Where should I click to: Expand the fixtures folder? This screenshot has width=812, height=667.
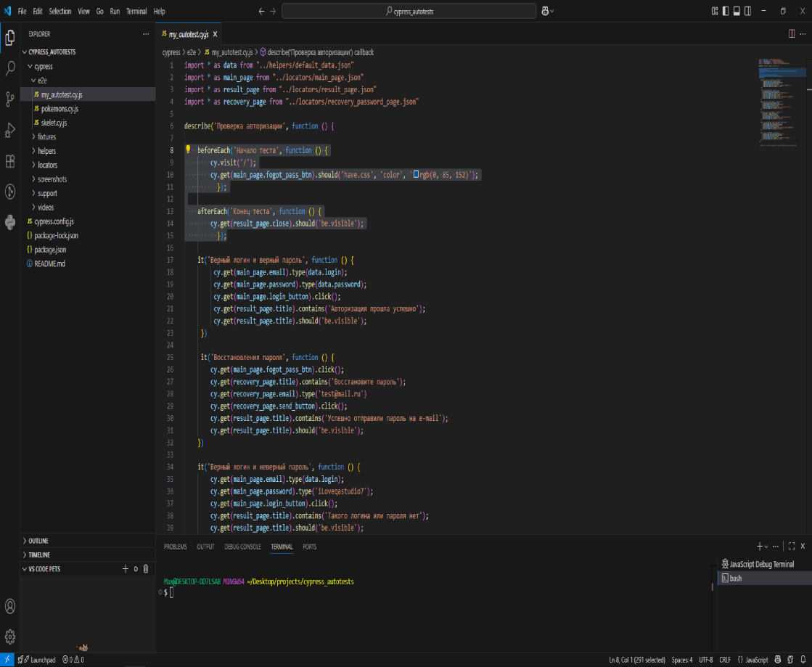click(x=46, y=136)
